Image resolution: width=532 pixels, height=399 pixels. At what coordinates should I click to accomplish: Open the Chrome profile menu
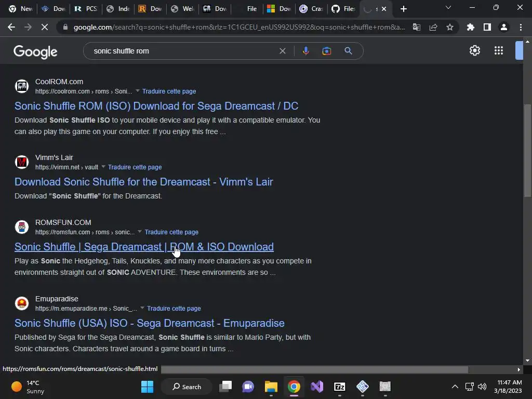click(x=504, y=27)
